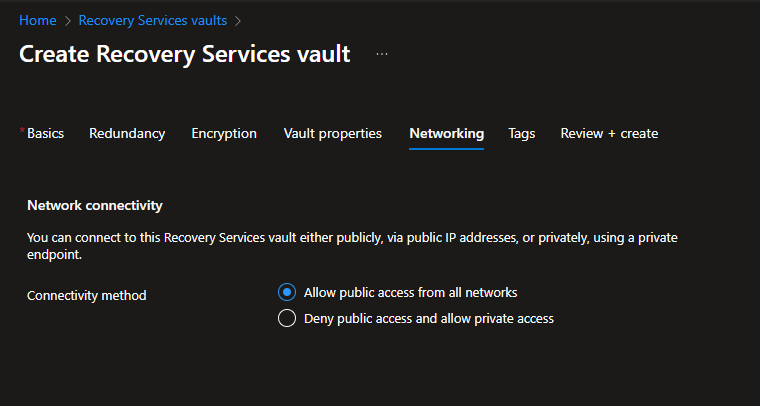
Task: Click the private endpoint description paragraph
Action: tap(359, 246)
